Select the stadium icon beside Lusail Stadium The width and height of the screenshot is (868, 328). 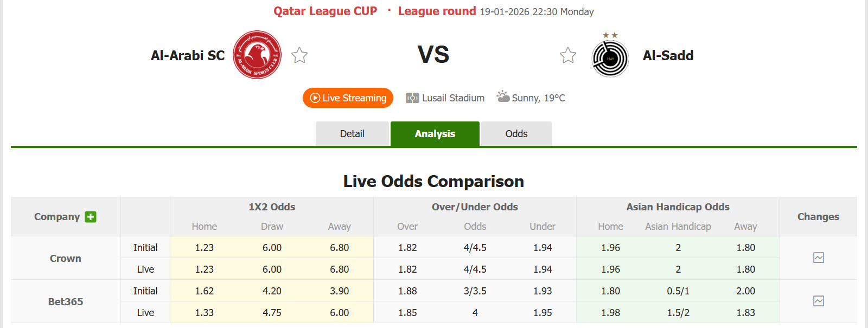[x=412, y=98]
